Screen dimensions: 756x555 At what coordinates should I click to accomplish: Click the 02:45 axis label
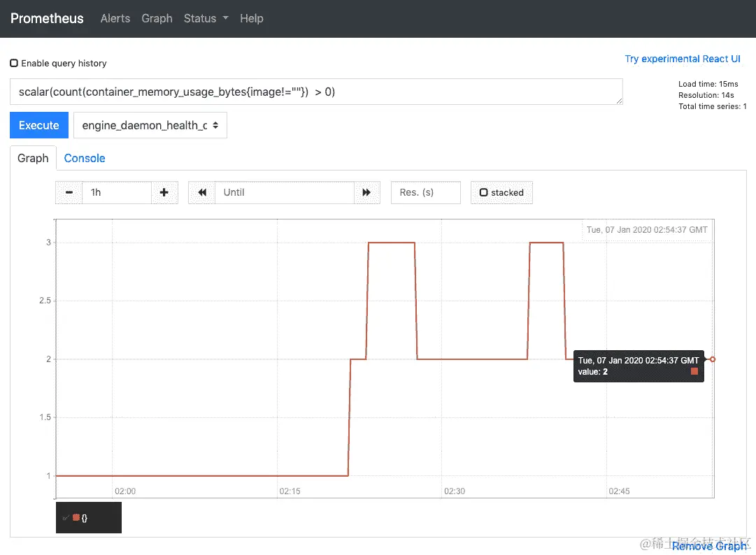pos(619,491)
